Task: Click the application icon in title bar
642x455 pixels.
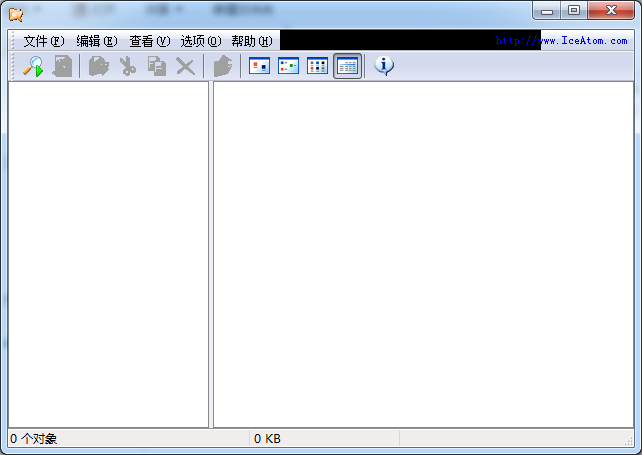Action: pos(16,12)
